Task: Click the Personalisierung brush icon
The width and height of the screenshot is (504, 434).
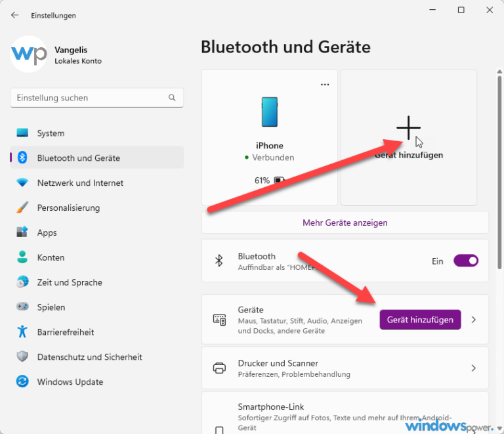Action: pos(22,207)
